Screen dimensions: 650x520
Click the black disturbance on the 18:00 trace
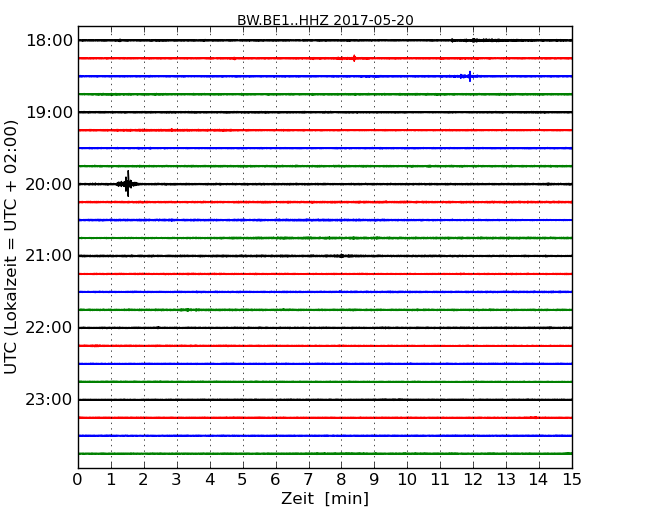point(475,40)
